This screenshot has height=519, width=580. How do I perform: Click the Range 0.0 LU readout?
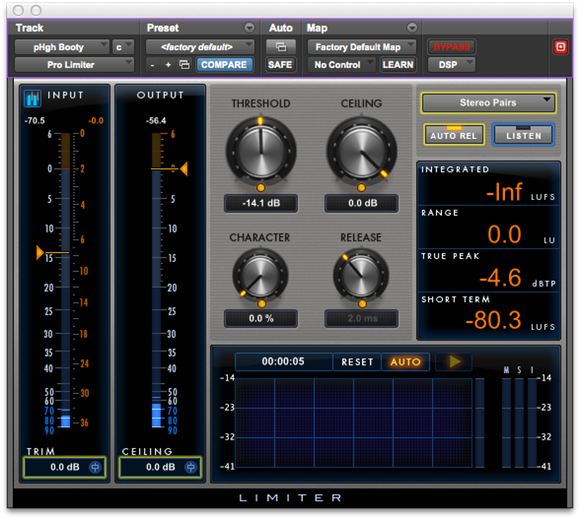tap(488, 227)
